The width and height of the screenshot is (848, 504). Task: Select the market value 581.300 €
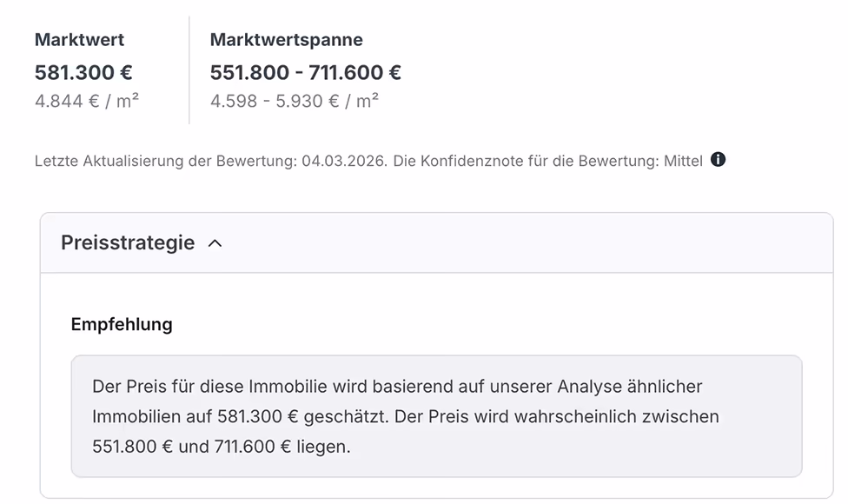[84, 72]
